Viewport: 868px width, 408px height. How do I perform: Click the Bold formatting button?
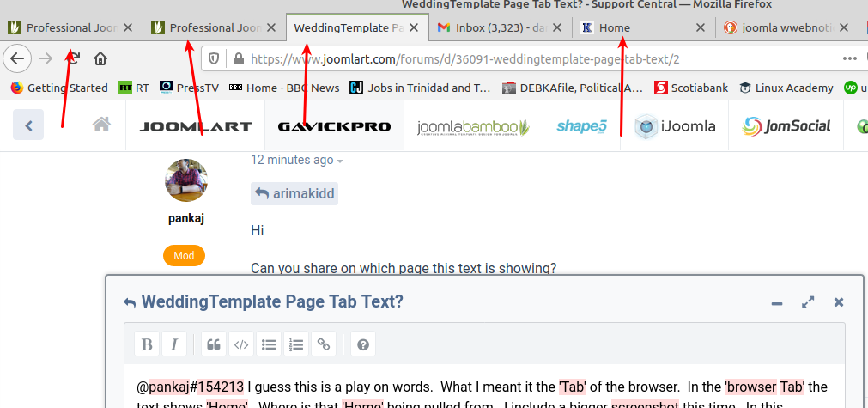[147, 344]
